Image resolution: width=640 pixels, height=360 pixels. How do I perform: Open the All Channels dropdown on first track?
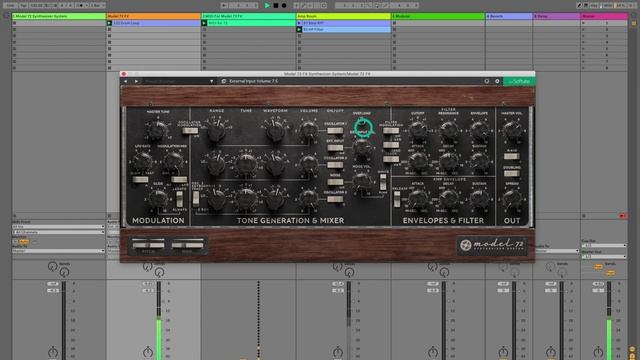pyautogui.click(x=58, y=232)
